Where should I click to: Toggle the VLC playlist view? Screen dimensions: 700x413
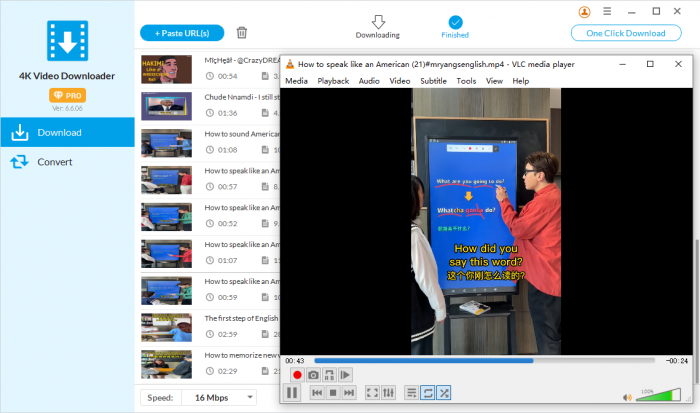[x=412, y=393]
